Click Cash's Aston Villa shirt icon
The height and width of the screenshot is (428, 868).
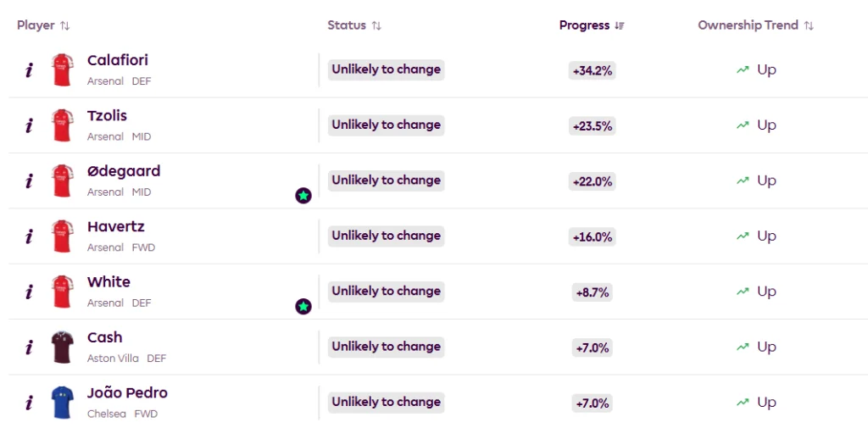[62, 347]
